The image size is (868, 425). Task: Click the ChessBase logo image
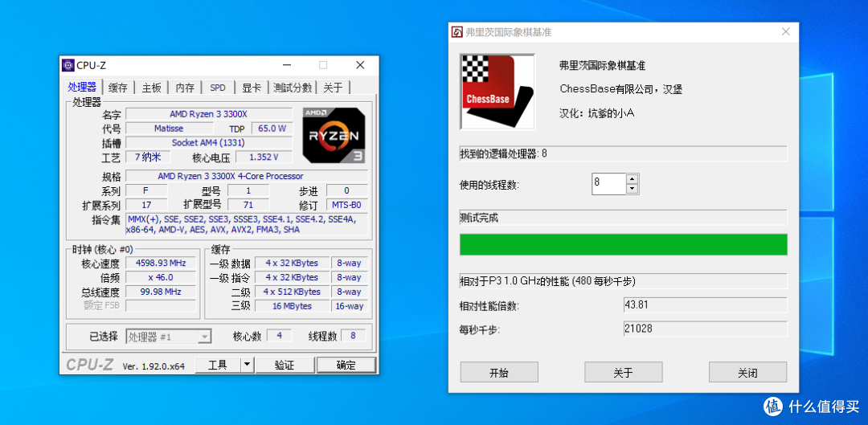[497, 92]
